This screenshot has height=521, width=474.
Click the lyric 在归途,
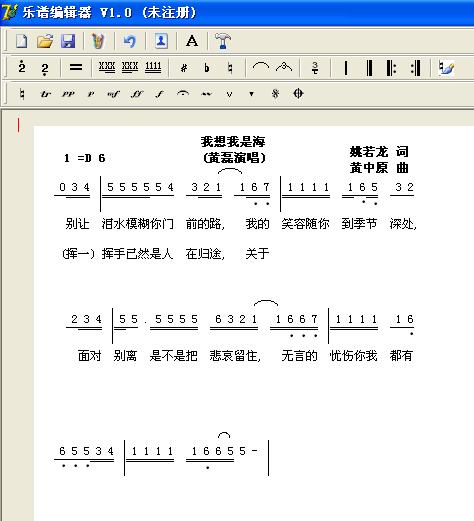pos(205,254)
